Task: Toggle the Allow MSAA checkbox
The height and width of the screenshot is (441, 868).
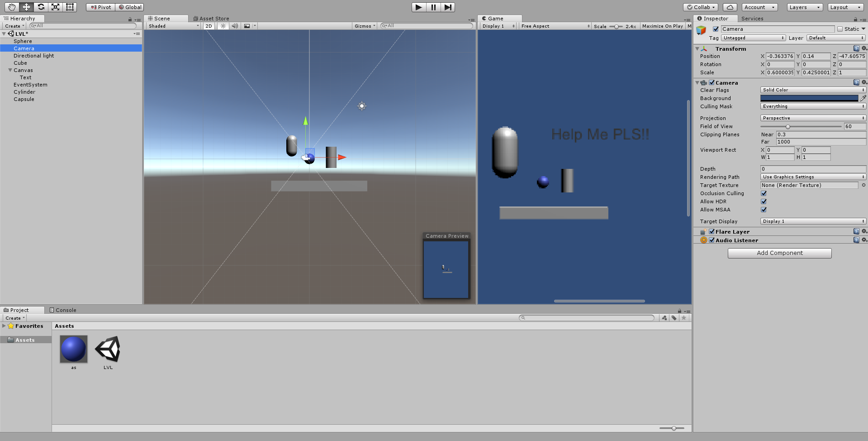Action: [x=763, y=210]
